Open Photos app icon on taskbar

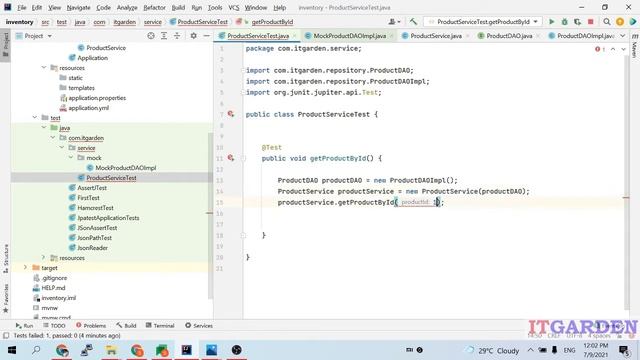pos(211,350)
